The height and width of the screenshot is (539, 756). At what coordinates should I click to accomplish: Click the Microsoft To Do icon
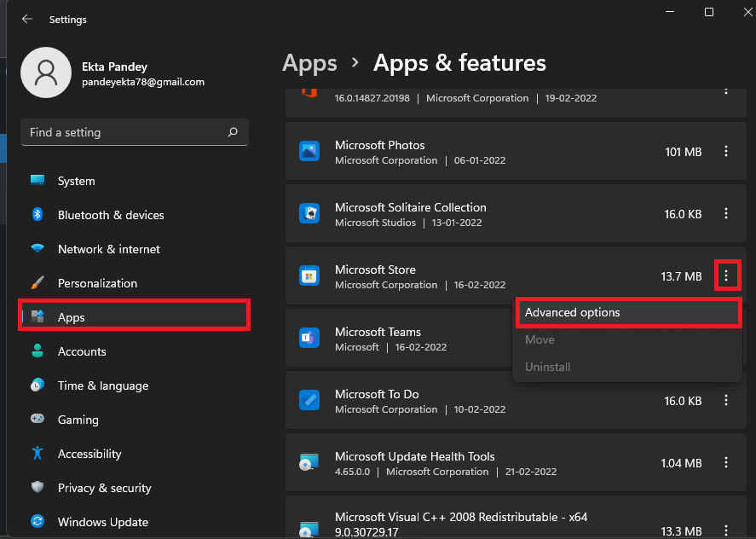(309, 400)
